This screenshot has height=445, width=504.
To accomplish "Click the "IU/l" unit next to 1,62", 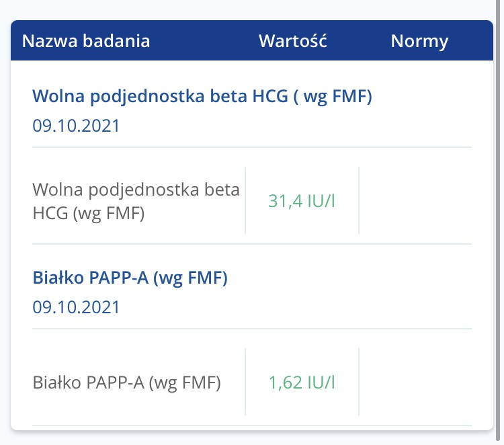I will pyautogui.click(x=319, y=383).
